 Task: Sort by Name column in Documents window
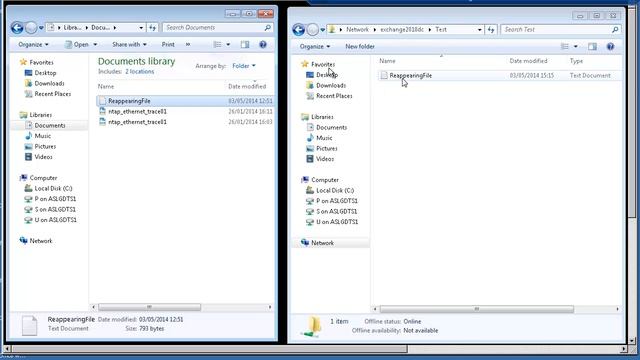(x=106, y=87)
